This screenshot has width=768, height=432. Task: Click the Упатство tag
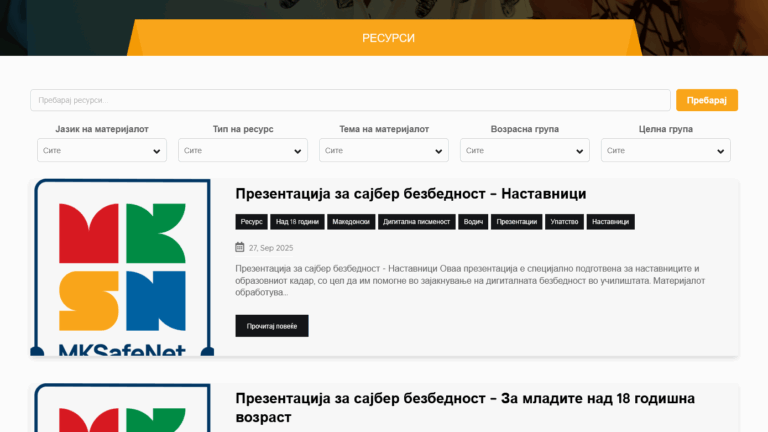pos(564,222)
